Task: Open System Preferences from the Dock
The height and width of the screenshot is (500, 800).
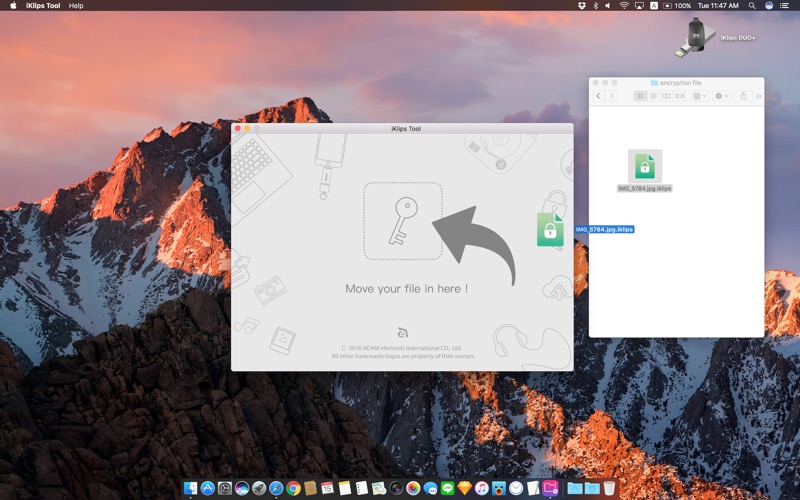Action: 224,488
